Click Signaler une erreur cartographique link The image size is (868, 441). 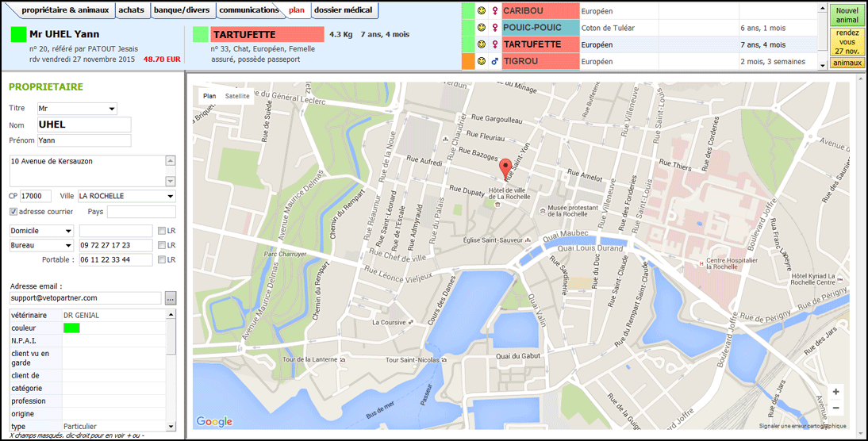[x=803, y=426]
